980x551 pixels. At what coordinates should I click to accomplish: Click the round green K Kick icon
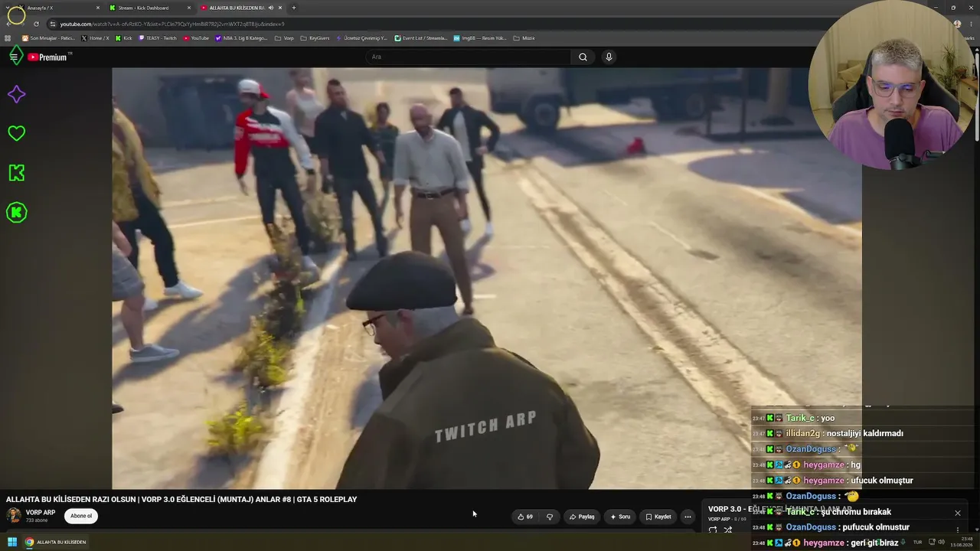(16, 213)
